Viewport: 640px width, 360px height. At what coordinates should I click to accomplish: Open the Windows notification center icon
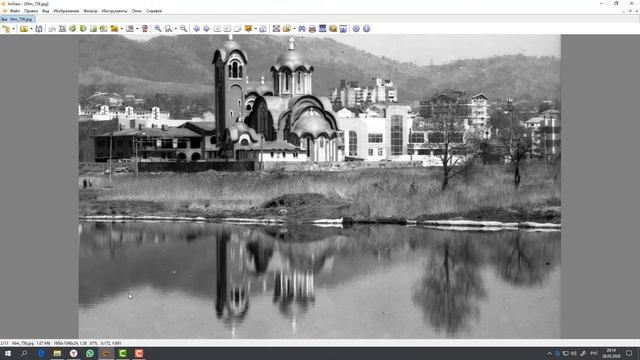click(629, 353)
